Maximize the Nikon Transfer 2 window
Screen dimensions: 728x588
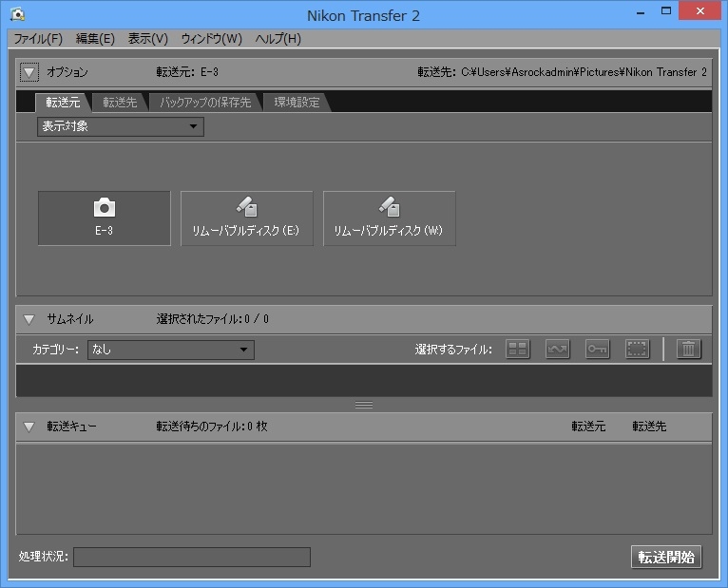[666, 11]
